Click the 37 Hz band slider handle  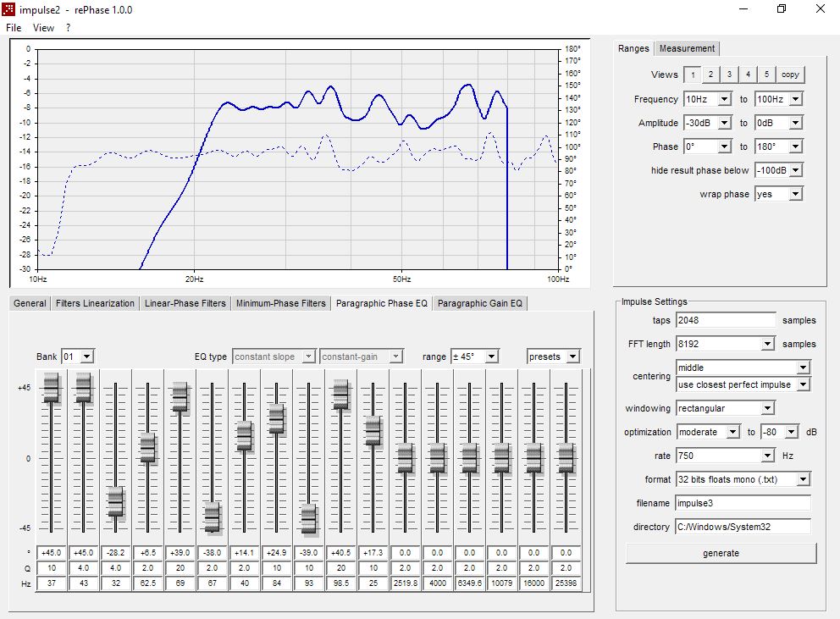(x=52, y=388)
